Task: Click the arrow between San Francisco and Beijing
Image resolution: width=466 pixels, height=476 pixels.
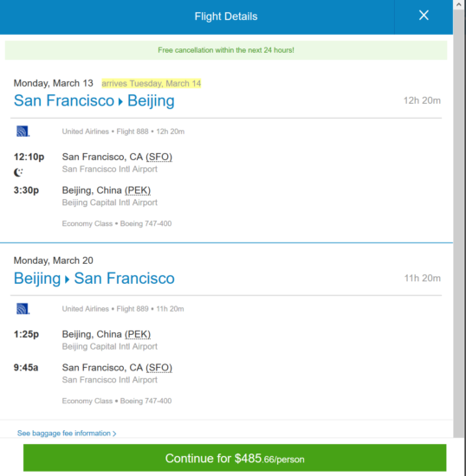Action: coord(120,101)
